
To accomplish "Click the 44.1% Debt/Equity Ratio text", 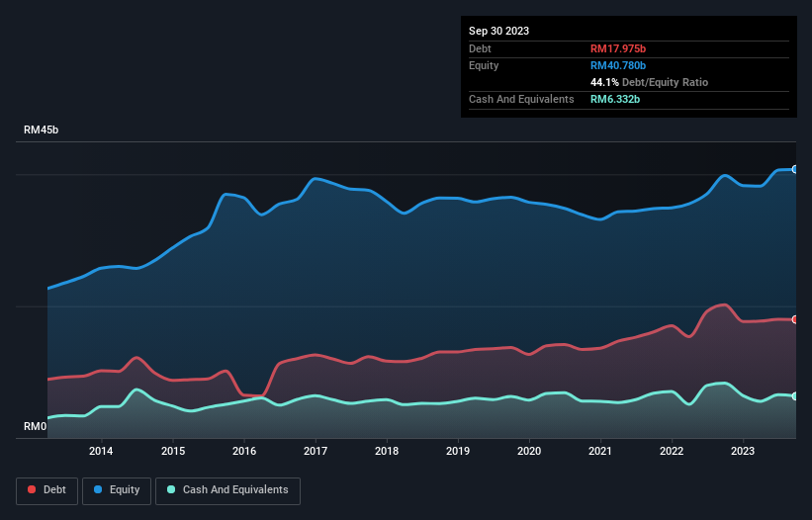I will (x=649, y=82).
